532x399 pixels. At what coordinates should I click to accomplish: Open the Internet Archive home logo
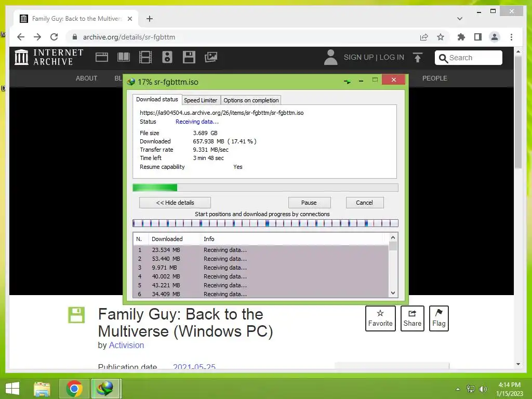coord(48,57)
